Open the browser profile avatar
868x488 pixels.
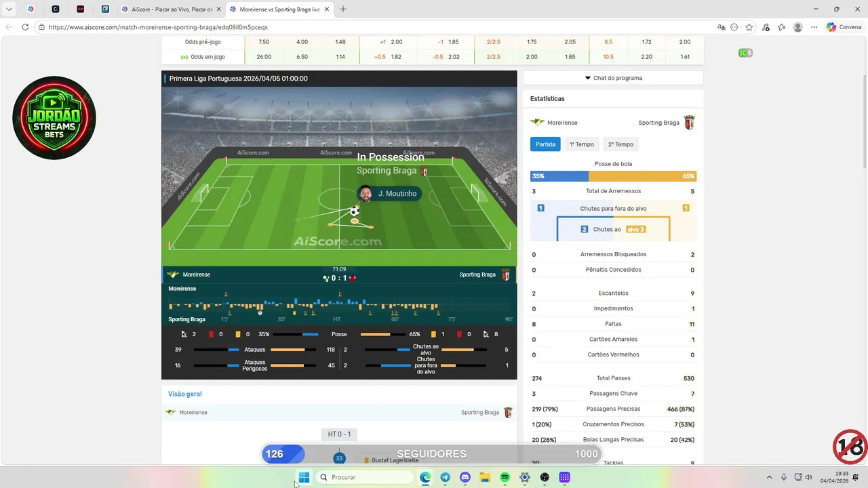pyautogui.click(x=798, y=27)
